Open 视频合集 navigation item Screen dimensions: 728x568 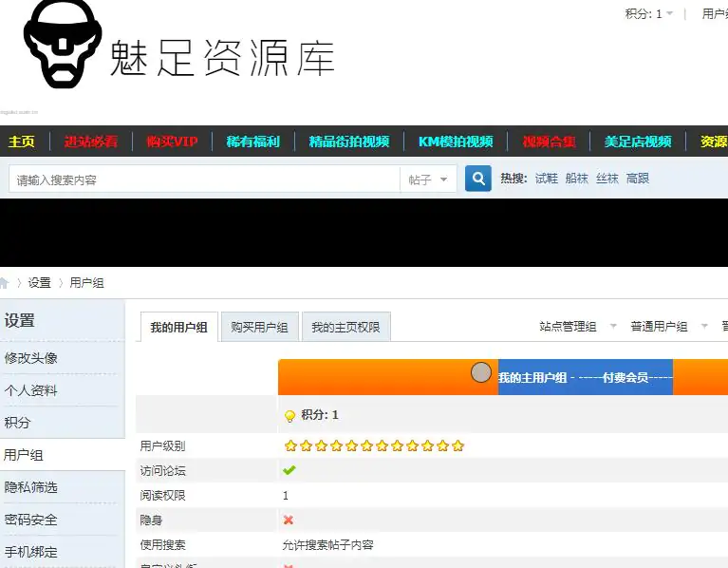pos(549,142)
